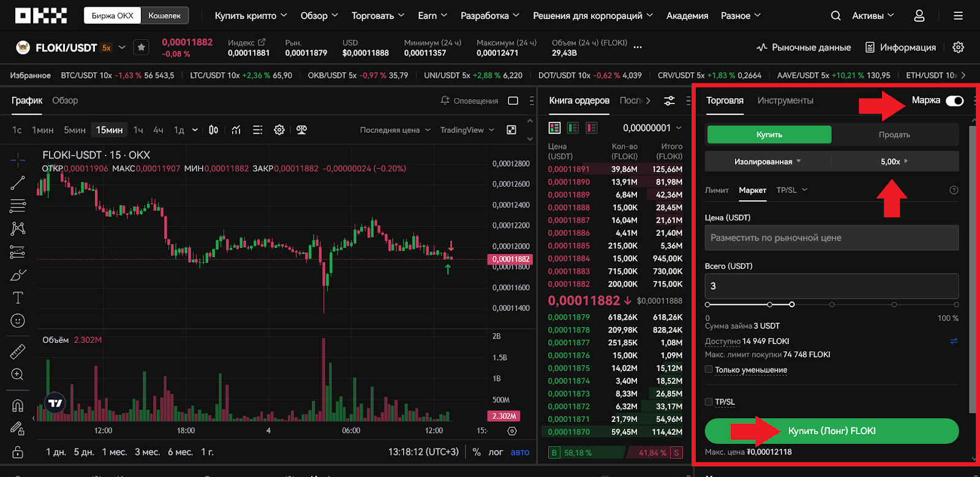Select the 1ч timeframe
Viewport: 980px width, 477px height.
(x=138, y=130)
